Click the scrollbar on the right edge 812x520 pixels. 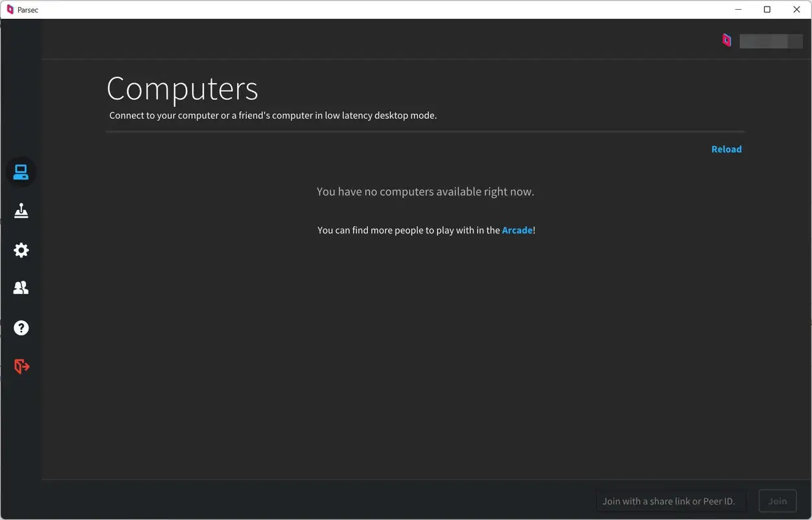(809, 260)
